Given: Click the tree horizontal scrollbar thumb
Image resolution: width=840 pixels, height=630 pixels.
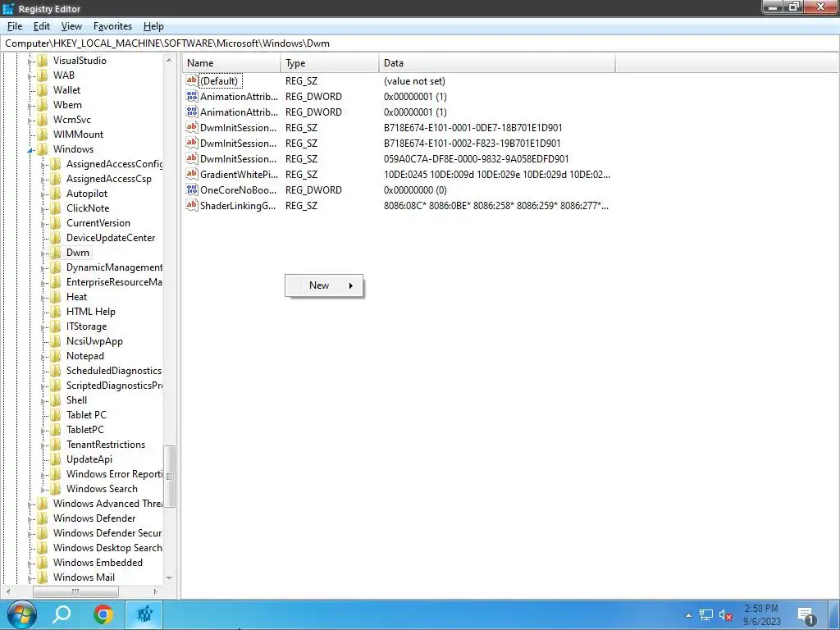Looking at the screenshot, I should [x=75, y=591].
